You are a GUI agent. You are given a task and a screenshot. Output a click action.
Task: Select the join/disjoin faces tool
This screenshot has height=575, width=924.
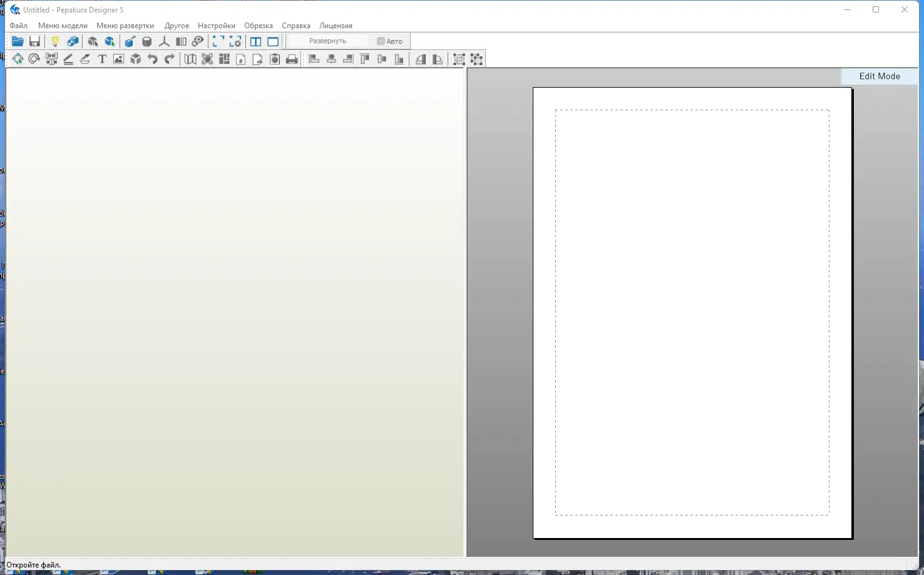51,59
